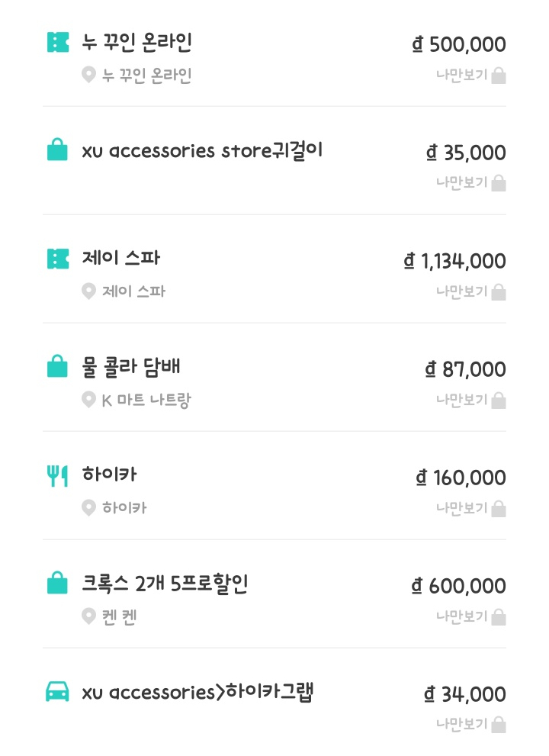Viewport: 549px width, 756px height.
Task: Click the fork and knife icon for 하이카
Action: (58, 476)
